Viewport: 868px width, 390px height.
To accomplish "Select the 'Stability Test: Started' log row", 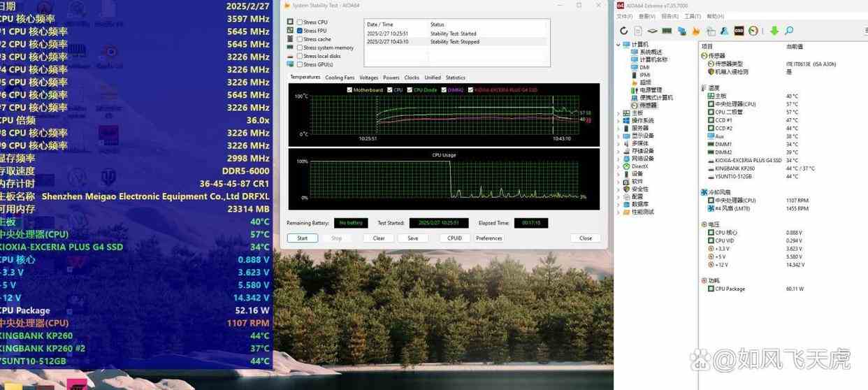I will coord(456,34).
